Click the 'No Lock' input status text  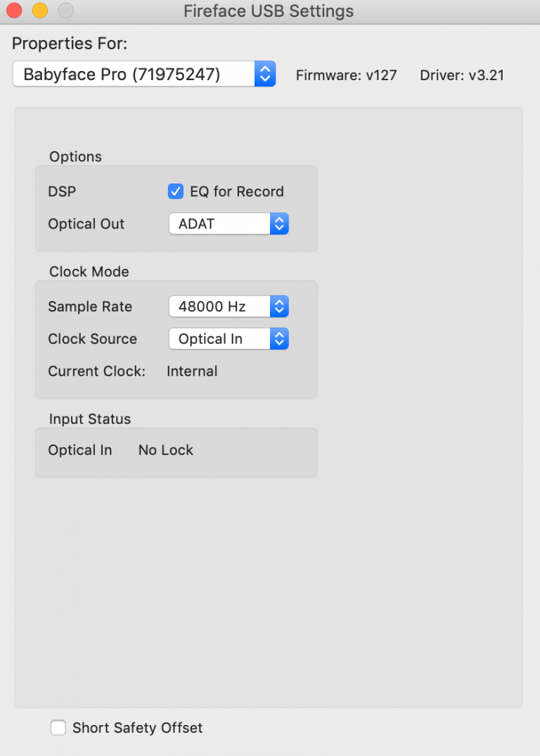[x=166, y=450]
